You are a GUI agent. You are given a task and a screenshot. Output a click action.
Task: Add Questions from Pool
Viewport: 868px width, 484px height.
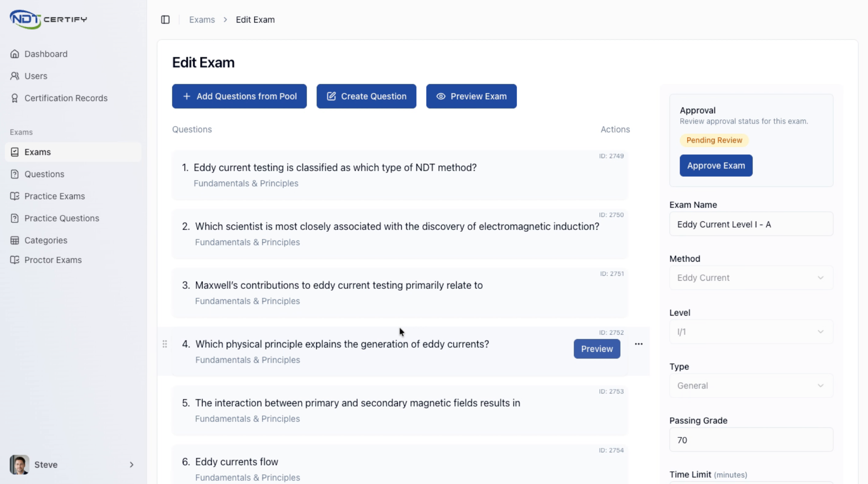coord(239,96)
